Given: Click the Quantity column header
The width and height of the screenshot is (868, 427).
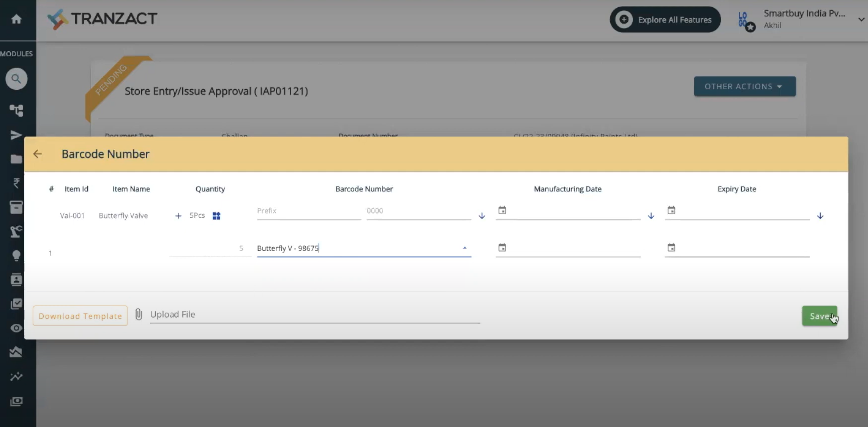Looking at the screenshot, I should [210, 189].
